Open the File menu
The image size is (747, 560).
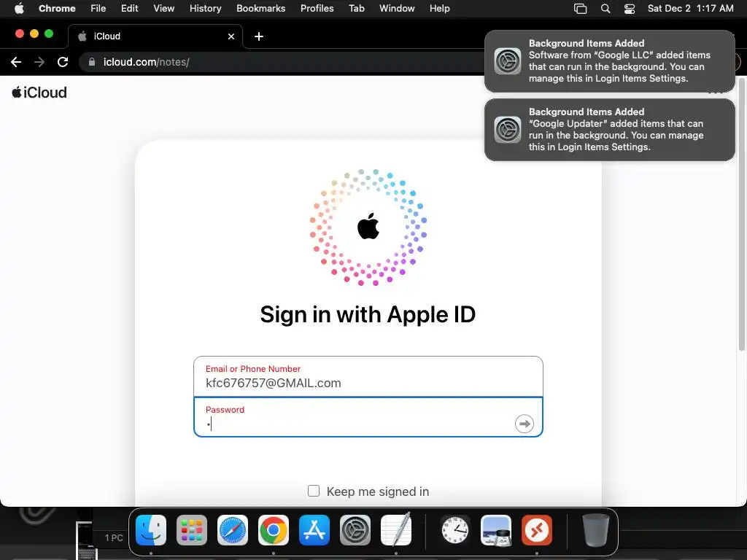point(98,8)
